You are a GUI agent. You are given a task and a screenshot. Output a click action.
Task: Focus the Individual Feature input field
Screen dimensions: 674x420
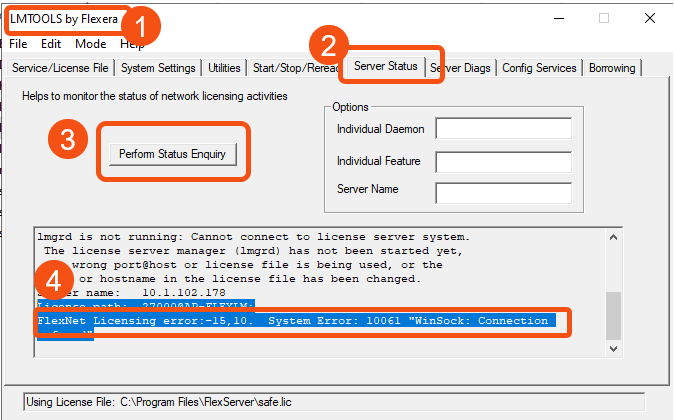point(503,162)
